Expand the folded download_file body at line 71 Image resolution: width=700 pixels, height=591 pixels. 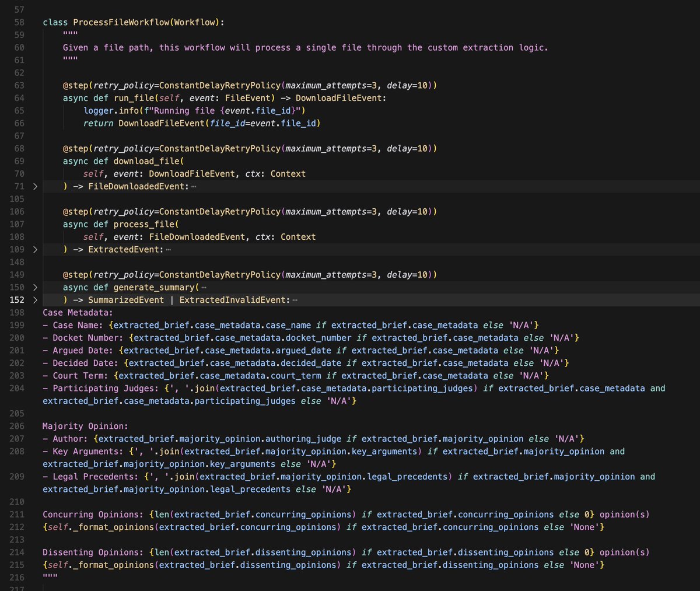click(x=35, y=187)
